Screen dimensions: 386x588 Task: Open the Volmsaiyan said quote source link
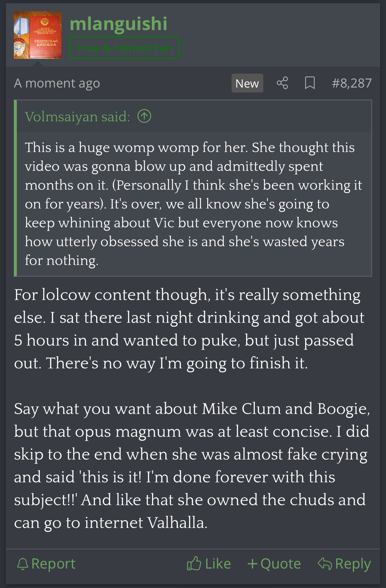(x=78, y=117)
